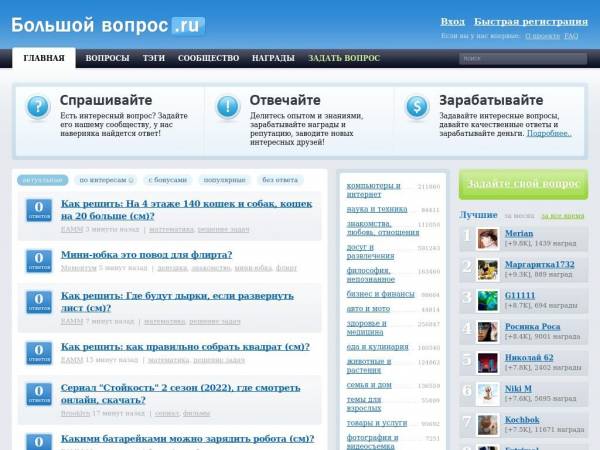Open the животные и растения category
600x450 pixels.
369,366
